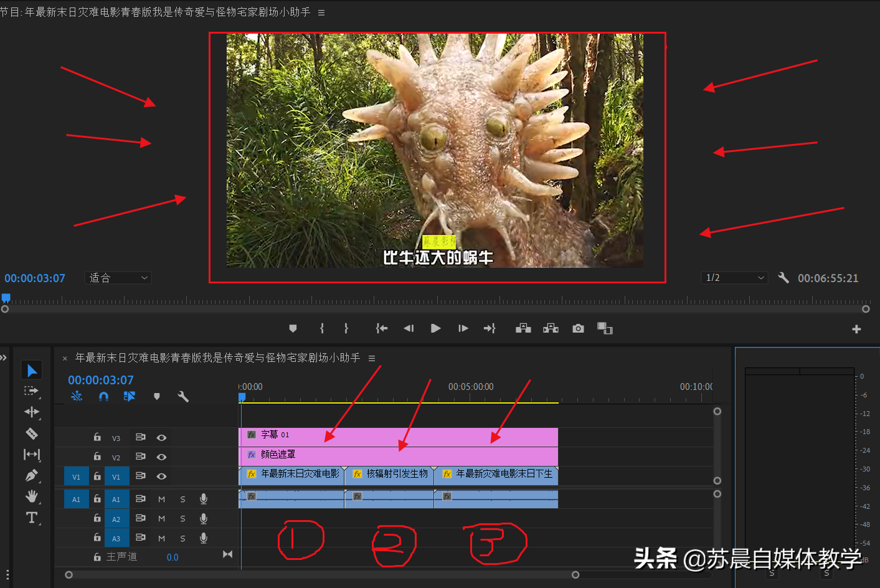
Task: Toggle V1 track lock
Action: click(x=97, y=476)
